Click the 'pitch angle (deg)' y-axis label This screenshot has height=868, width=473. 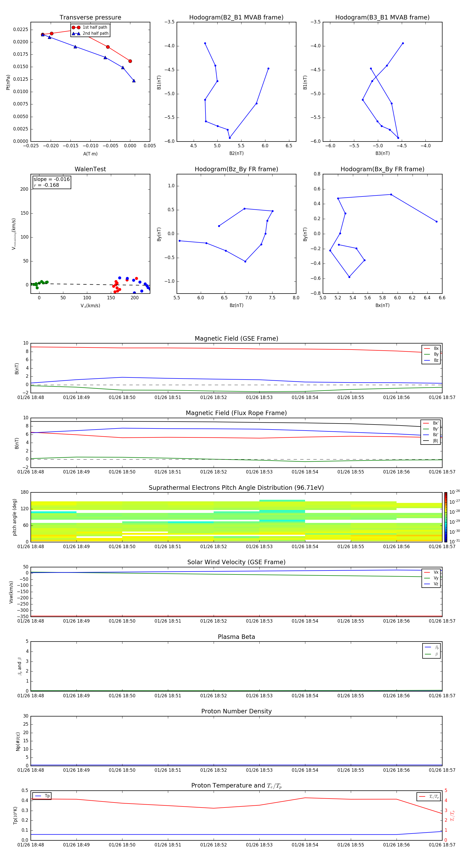(x=14, y=517)
